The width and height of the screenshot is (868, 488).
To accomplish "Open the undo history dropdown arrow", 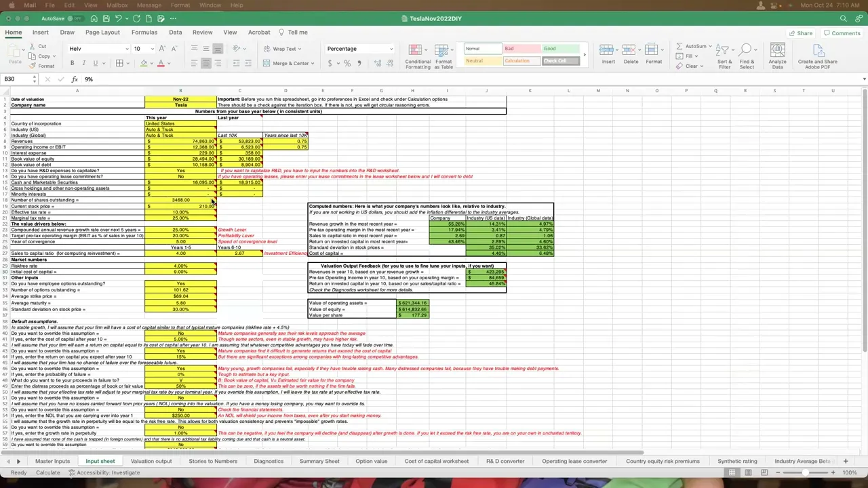I will click(x=126, y=18).
